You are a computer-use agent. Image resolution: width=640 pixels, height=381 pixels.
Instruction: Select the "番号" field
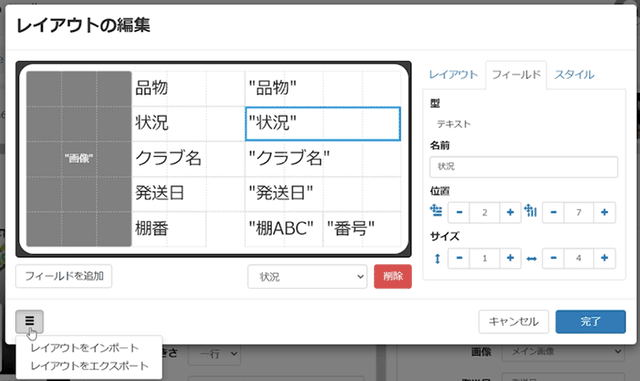point(362,229)
